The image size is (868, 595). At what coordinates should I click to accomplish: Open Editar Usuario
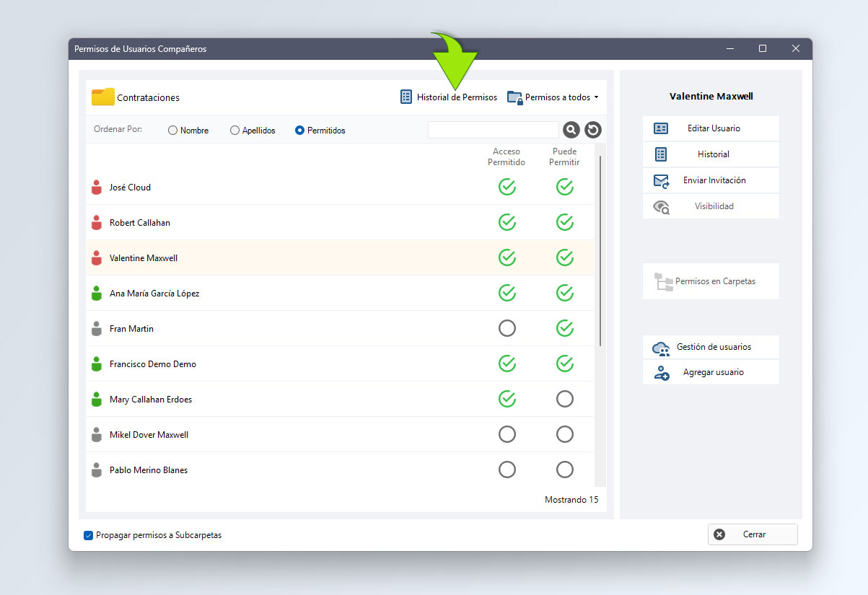point(711,128)
